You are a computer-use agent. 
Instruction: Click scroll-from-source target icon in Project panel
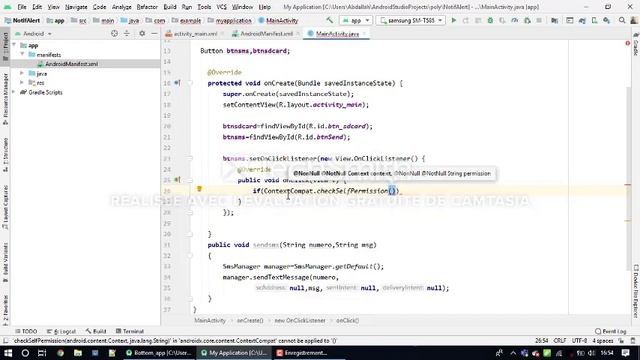coord(114,33)
